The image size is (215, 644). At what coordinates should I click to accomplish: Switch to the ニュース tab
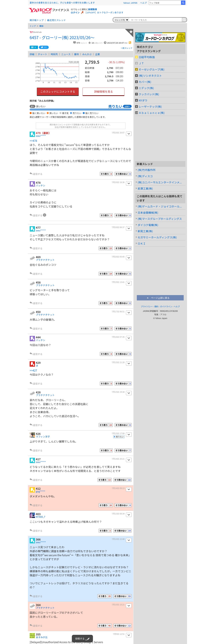(66, 54)
